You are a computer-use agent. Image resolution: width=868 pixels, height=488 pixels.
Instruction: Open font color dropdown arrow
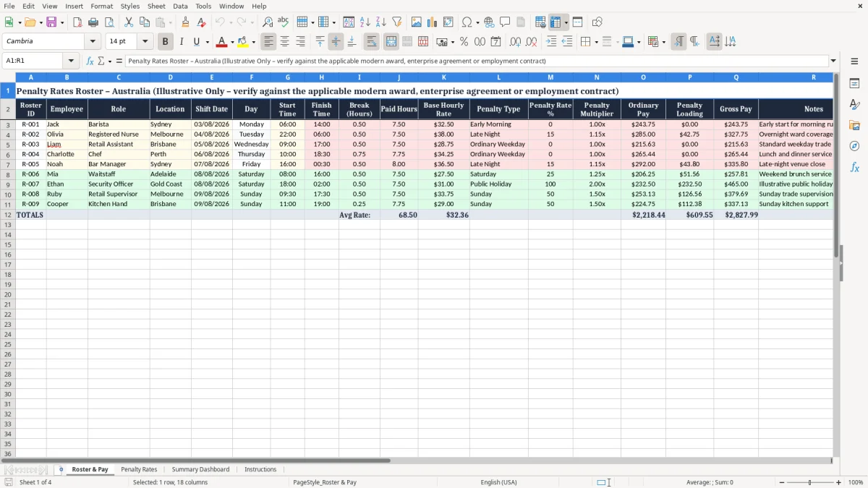[232, 42]
